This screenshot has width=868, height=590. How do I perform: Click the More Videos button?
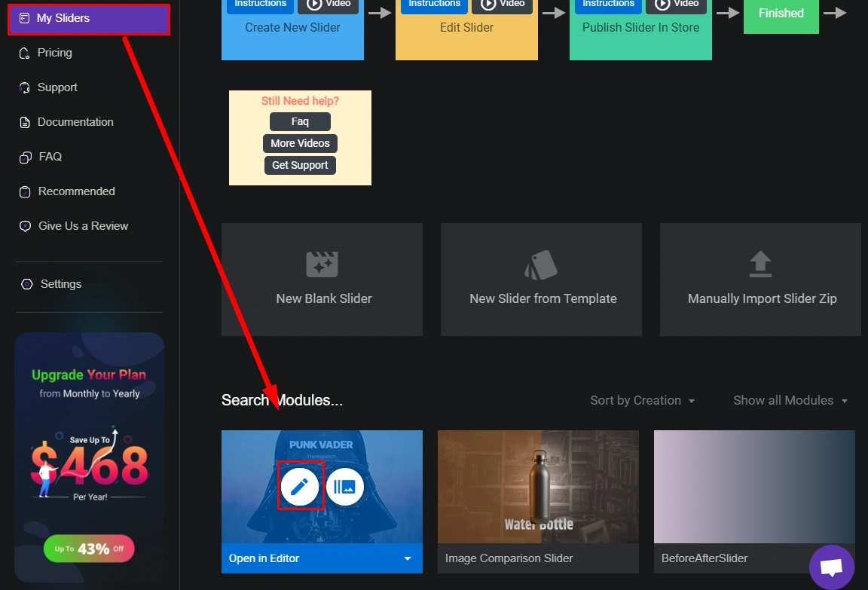300,143
